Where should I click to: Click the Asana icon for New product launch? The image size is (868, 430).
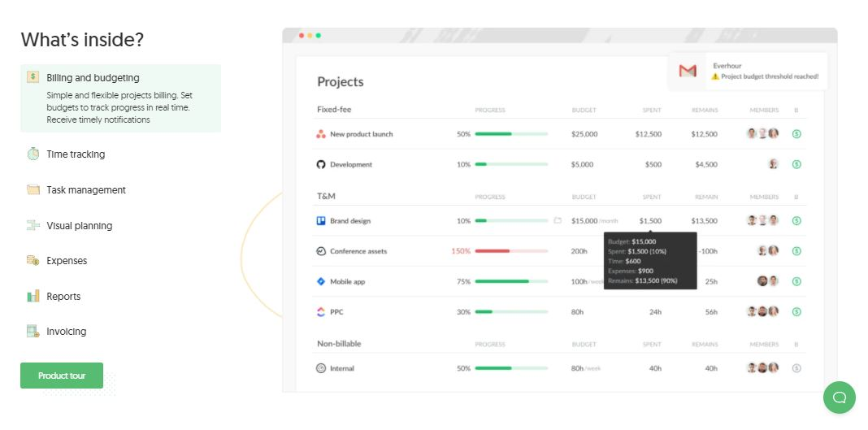pos(320,134)
